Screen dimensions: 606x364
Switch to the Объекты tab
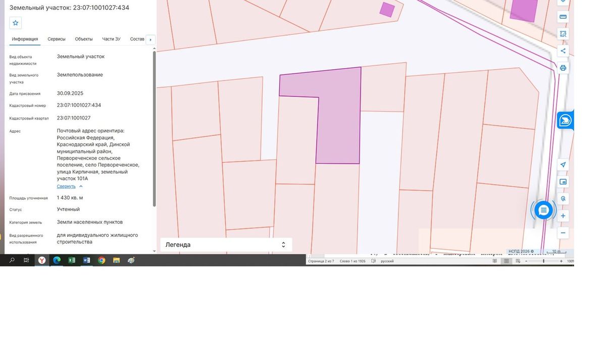(84, 39)
